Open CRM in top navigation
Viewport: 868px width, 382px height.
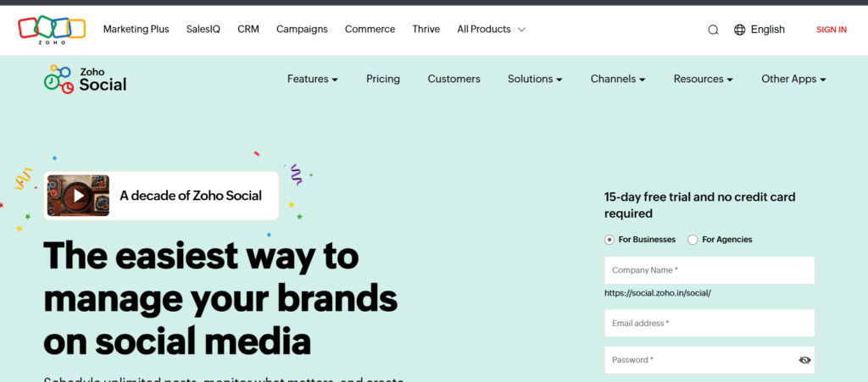pyautogui.click(x=248, y=30)
